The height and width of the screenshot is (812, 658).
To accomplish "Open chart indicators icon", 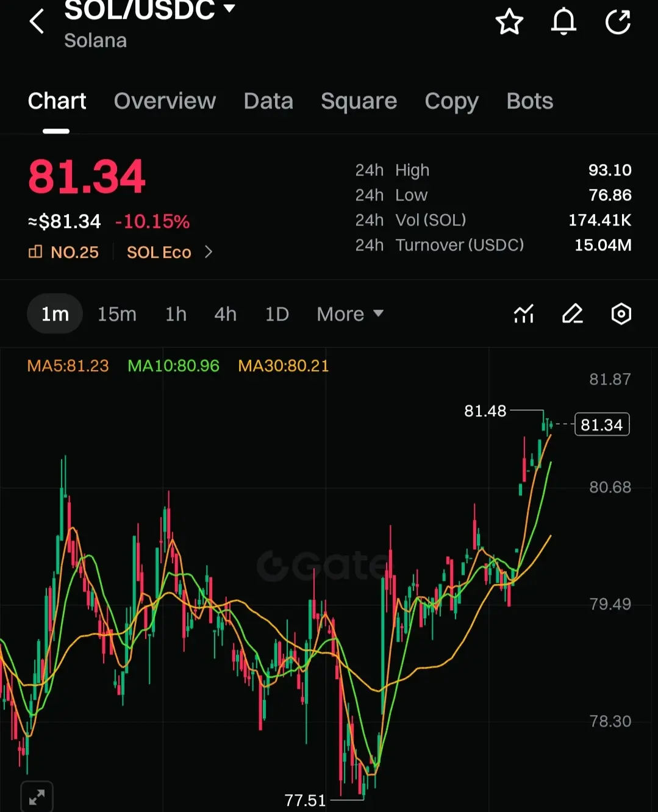I will pyautogui.click(x=524, y=314).
